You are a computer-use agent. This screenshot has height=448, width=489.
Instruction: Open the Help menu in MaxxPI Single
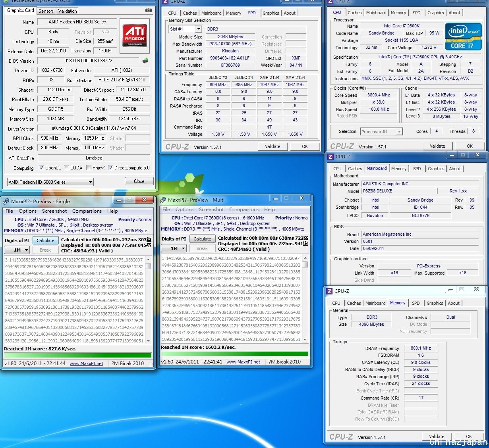(x=113, y=211)
